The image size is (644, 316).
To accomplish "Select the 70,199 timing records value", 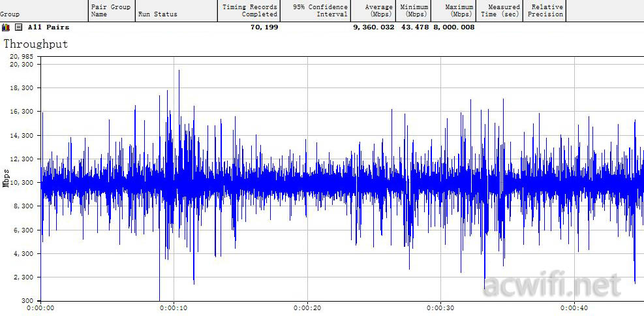I will click(264, 27).
